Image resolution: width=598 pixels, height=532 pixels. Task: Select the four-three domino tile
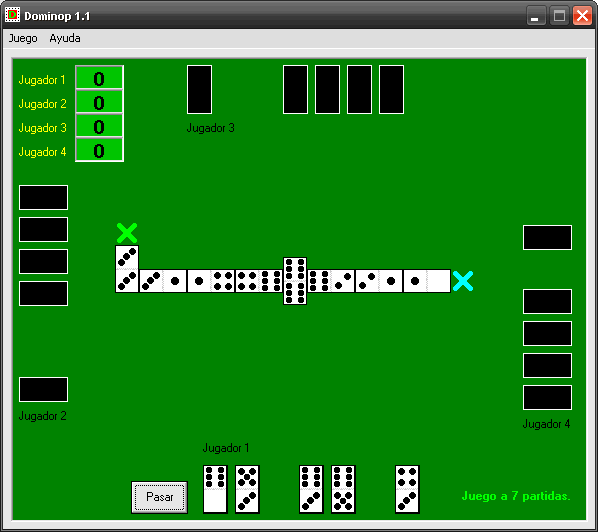click(x=407, y=489)
